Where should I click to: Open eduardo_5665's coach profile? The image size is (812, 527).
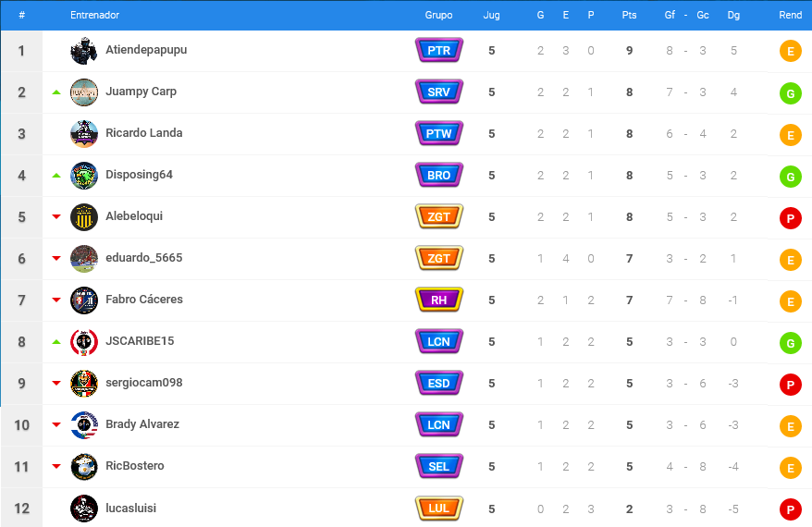pos(144,258)
